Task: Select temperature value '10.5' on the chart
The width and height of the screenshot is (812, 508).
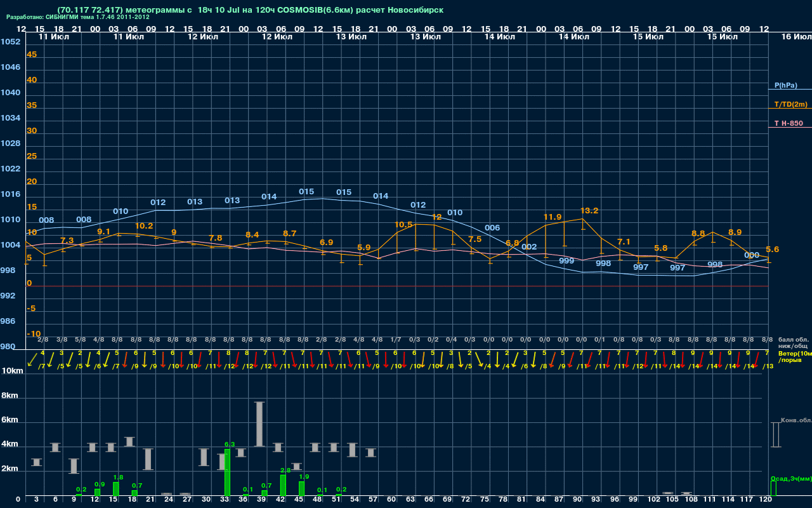Action: pyautogui.click(x=403, y=225)
